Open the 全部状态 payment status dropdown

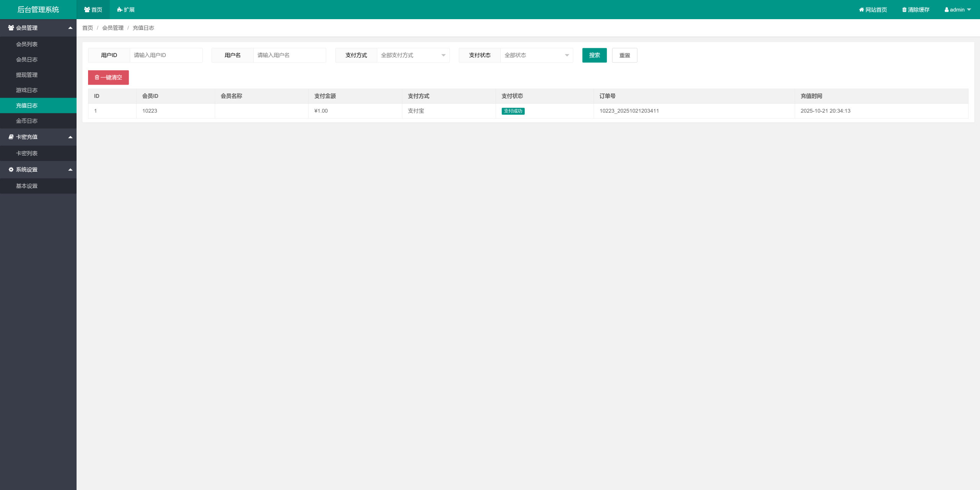[536, 56]
